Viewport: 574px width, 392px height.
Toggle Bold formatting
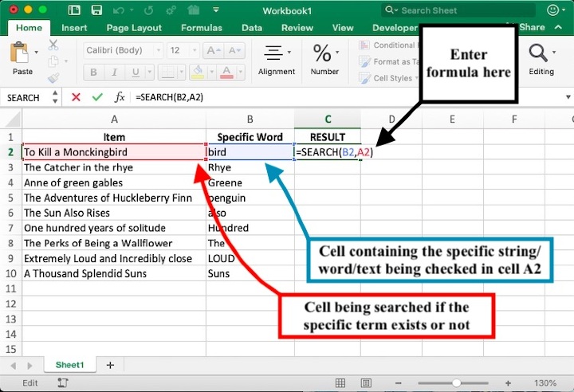93,72
